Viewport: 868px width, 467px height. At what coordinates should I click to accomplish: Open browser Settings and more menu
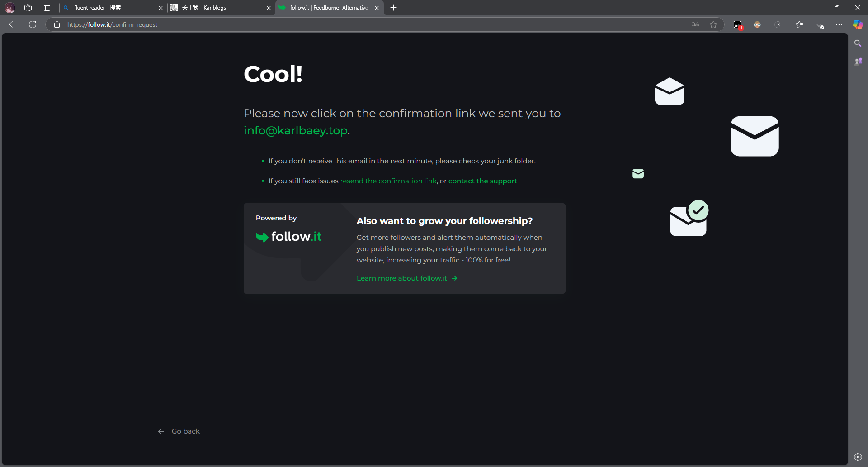coord(839,24)
